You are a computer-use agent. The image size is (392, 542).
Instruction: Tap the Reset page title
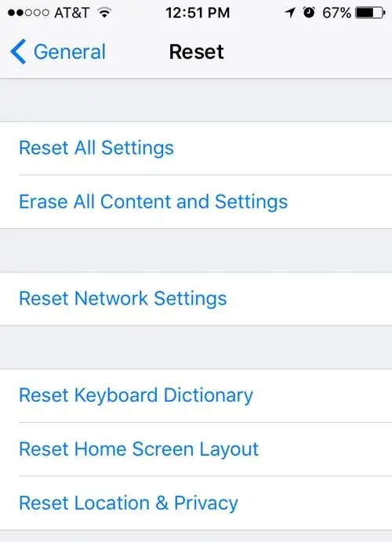click(197, 52)
